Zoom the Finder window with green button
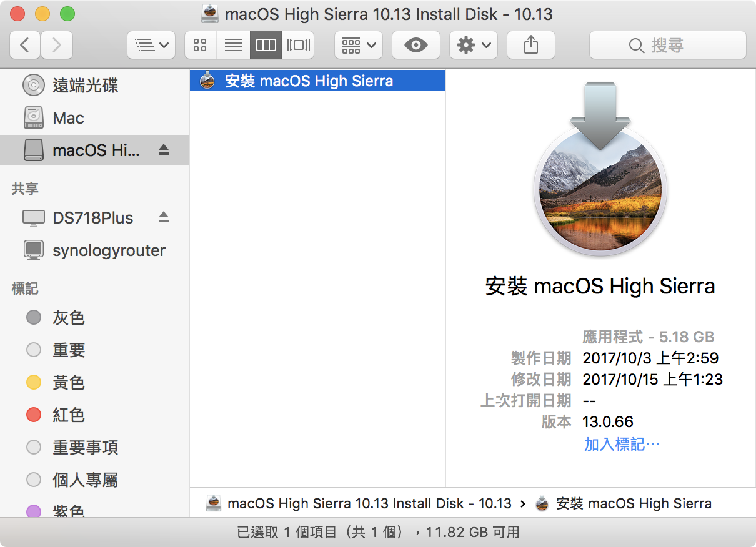The height and width of the screenshot is (547, 756). [x=67, y=13]
